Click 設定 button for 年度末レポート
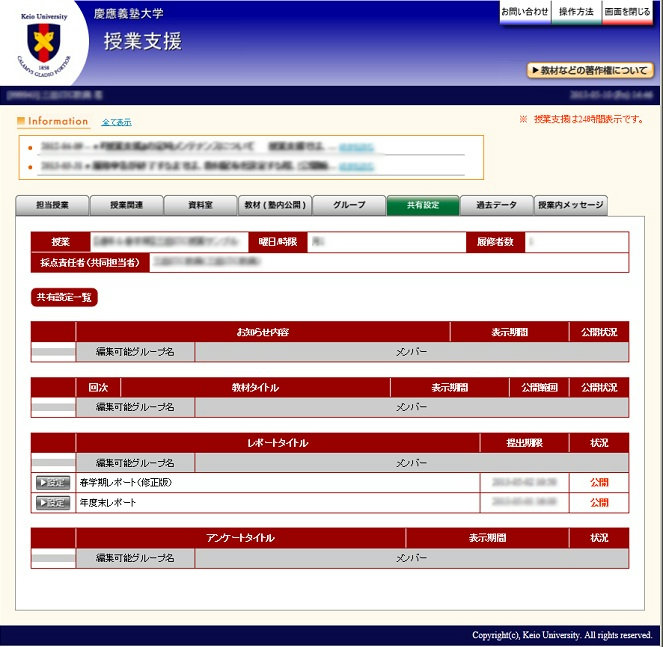The width and height of the screenshot is (663, 647). pos(53,503)
